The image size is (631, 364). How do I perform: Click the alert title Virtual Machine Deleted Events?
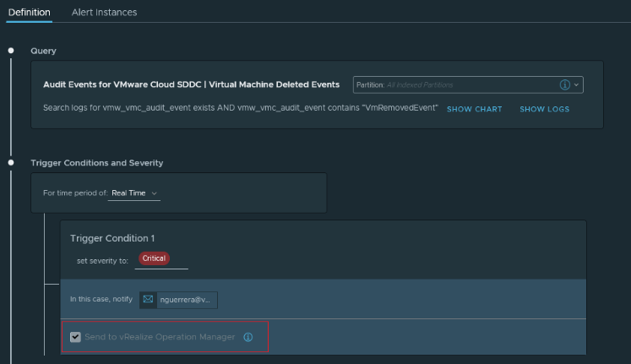coord(191,84)
